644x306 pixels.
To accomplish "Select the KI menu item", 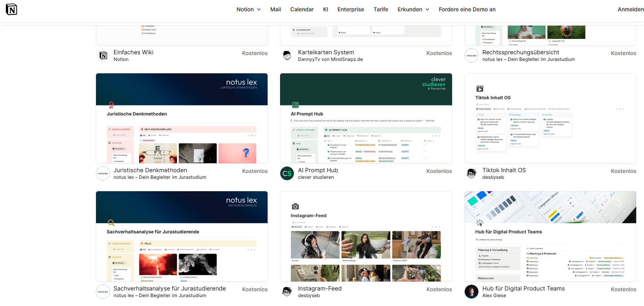I will [325, 9].
